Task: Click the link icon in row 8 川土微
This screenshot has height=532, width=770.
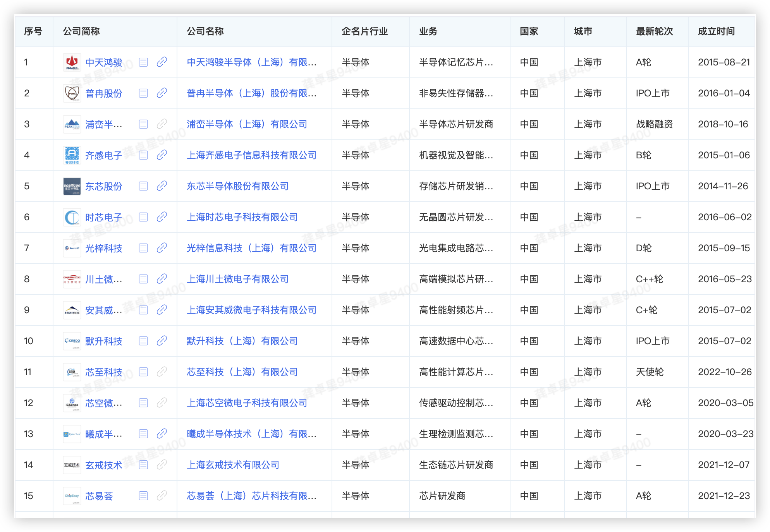Action: pos(162,279)
